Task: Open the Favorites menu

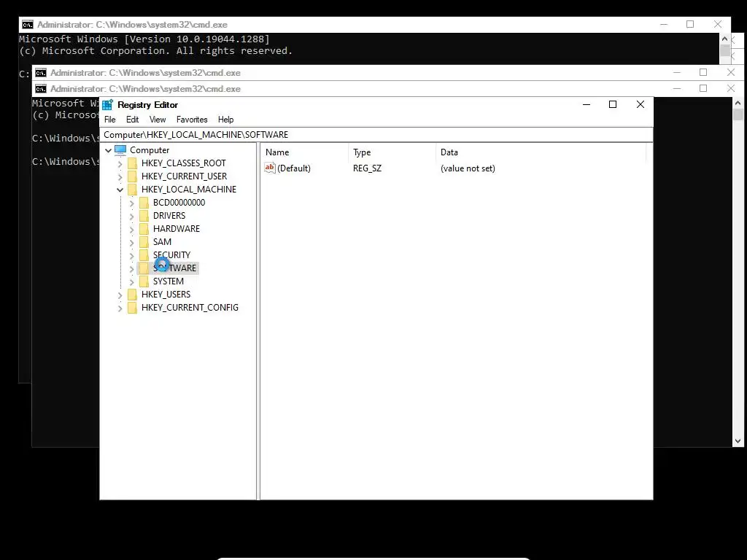Action: pos(192,120)
